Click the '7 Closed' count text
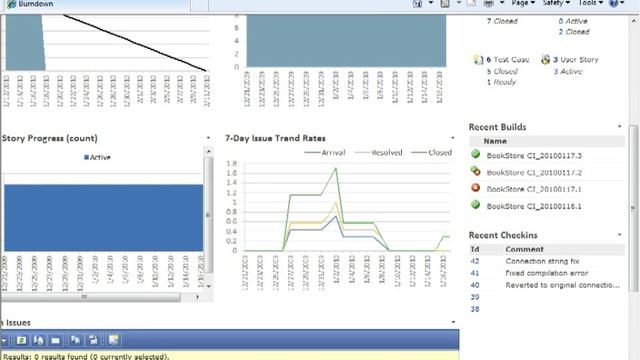This screenshot has height=360, width=640. (x=502, y=21)
